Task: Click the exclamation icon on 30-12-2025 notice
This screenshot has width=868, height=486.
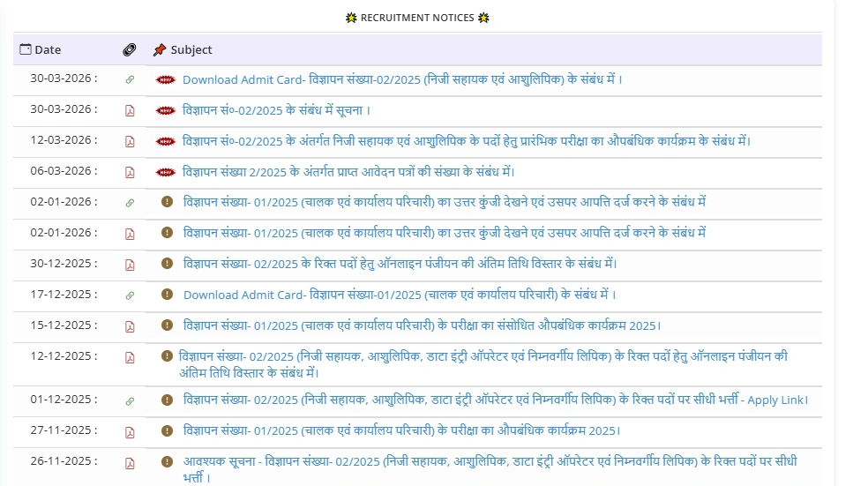Action: [167, 264]
